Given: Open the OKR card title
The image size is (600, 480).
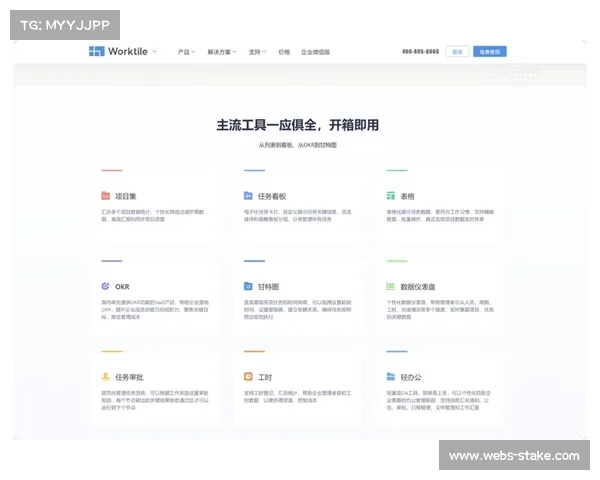Looking at the screenshot, I should (122, 287).
